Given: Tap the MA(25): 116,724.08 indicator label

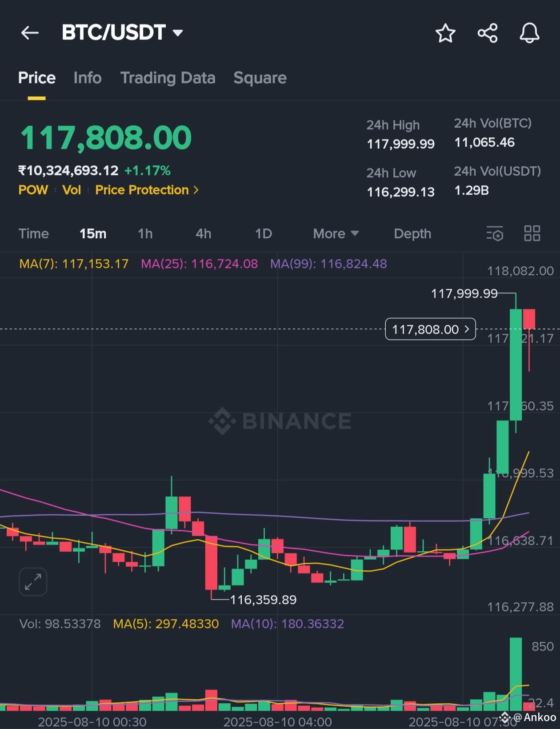Looking at the screenshot, I should click(200, 264).
